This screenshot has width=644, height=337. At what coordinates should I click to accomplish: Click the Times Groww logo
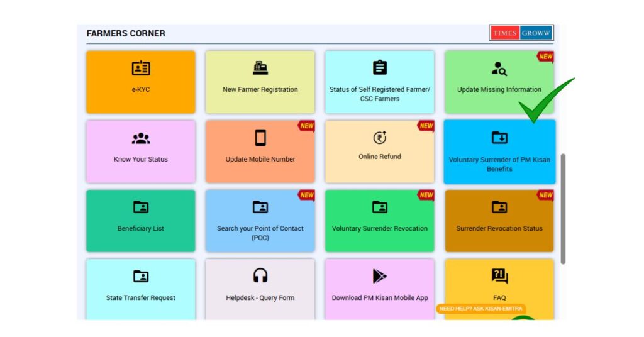point(521,33)
